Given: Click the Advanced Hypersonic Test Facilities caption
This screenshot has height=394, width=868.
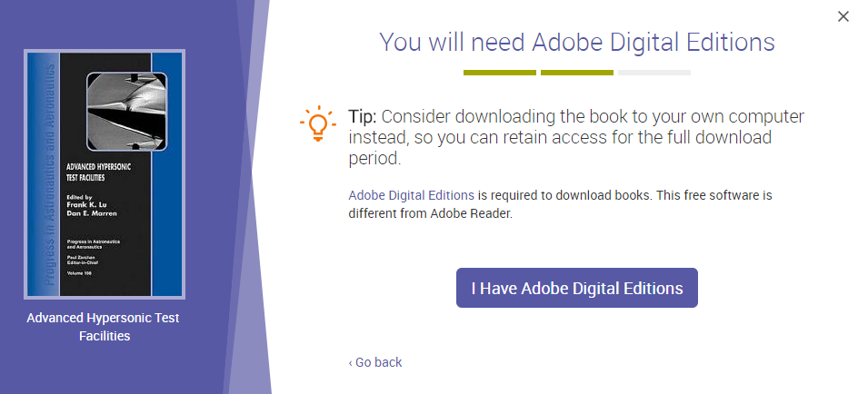Looking at the screenshot, I should click(x=104, y=327).
